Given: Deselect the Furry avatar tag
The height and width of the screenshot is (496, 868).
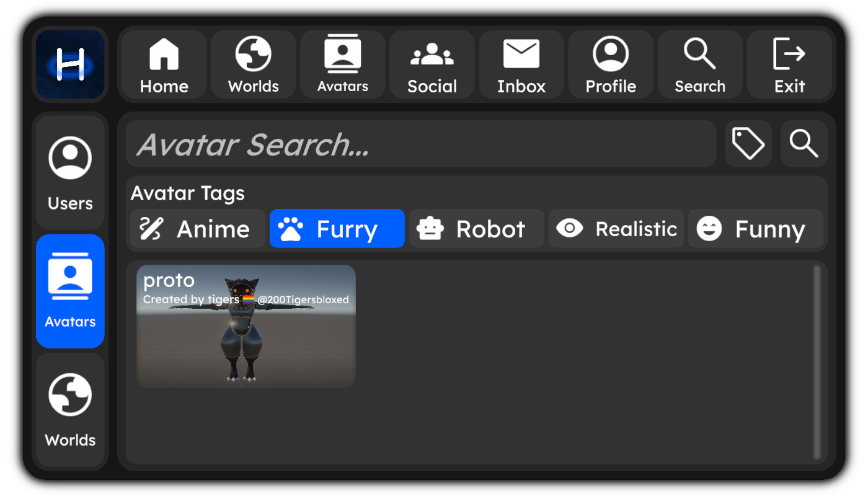Looking at the screenshot, I should pos(337,229).
